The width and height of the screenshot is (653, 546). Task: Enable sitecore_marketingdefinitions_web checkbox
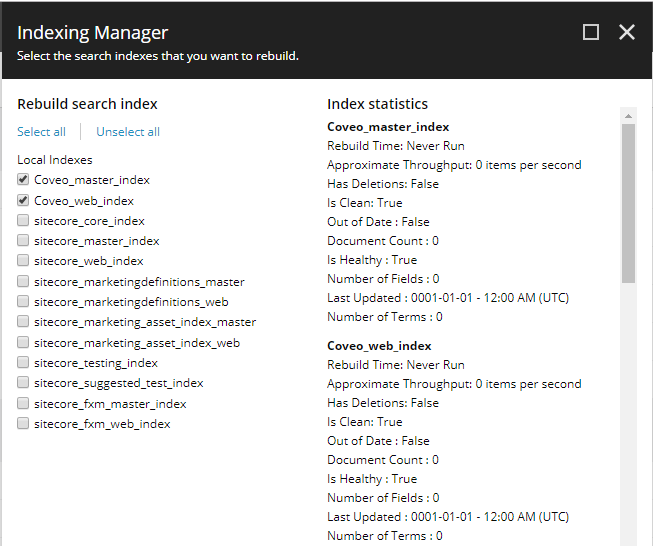click(x=23, y=301)
